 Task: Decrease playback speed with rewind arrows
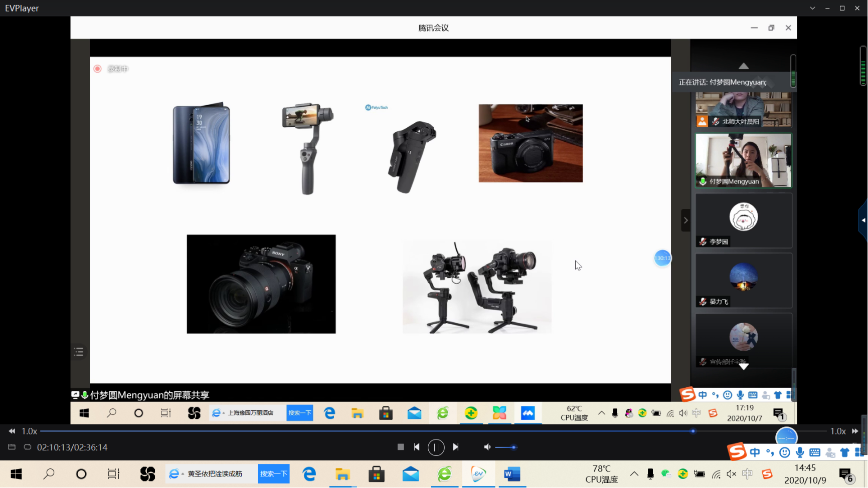click(x=12, y=431)
